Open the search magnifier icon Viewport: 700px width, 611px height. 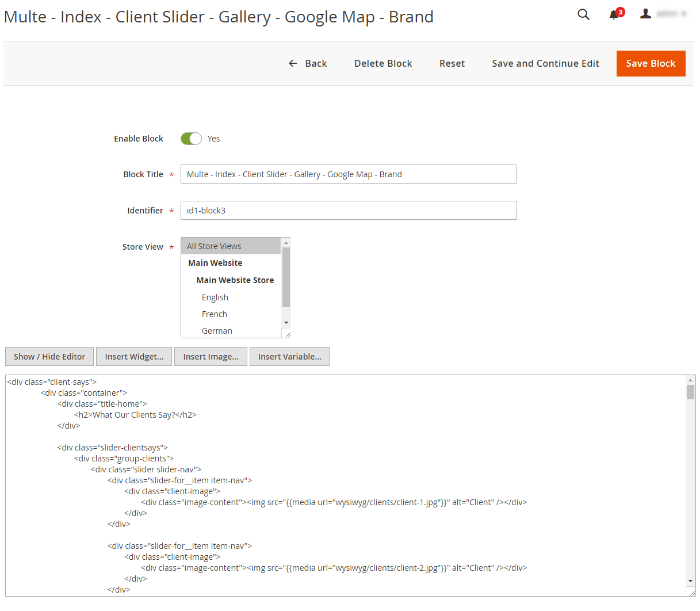583,15
